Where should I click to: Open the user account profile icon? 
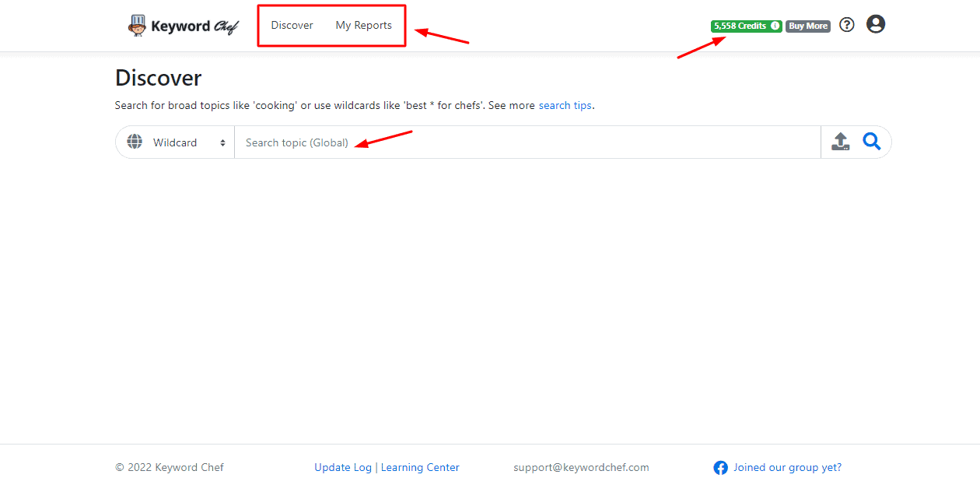click(x=876, y=25)
